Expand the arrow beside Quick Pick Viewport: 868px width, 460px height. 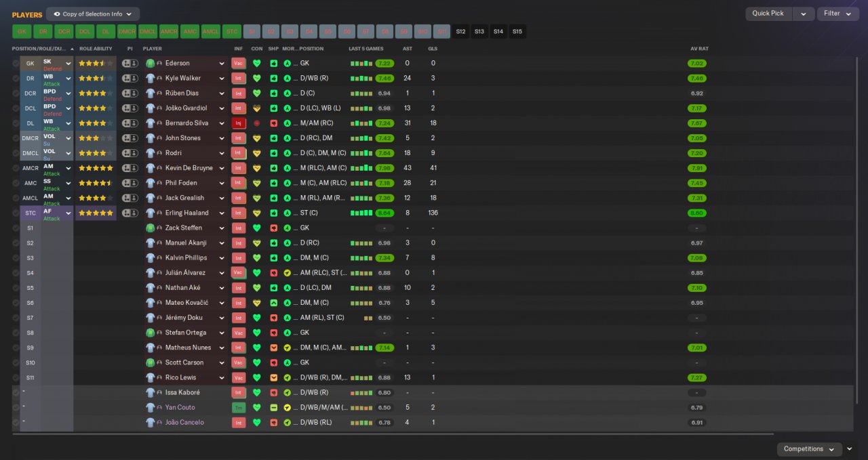pyautogui.click(x=804, y=14)
